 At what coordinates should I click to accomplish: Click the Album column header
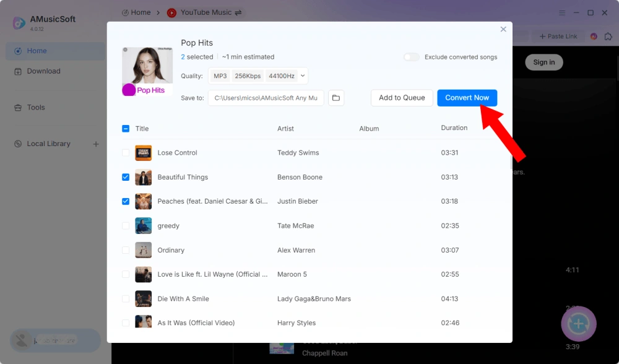click(369, 129)
